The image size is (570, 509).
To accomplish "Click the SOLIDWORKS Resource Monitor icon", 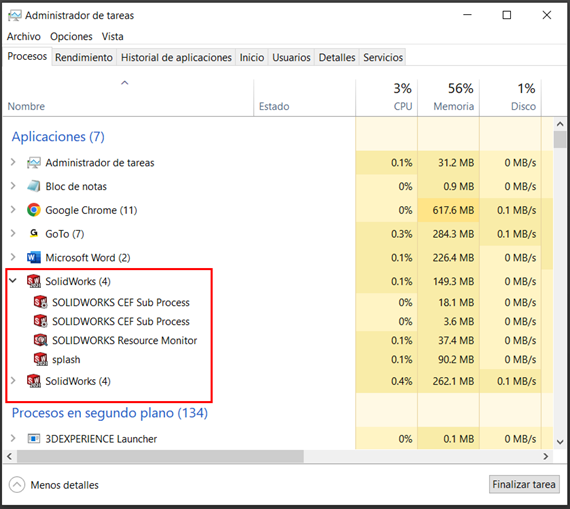I will tap(40, 340).
